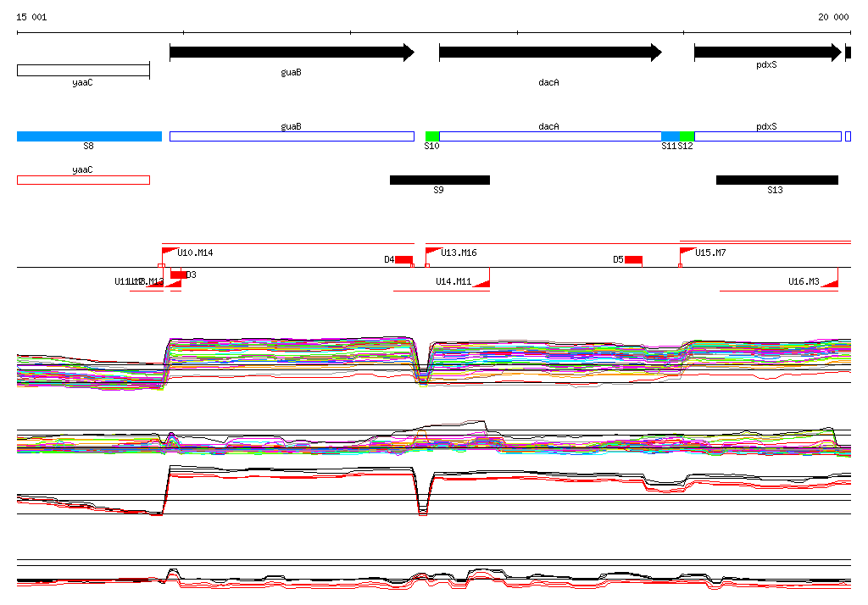Select the yaaC white gene box
This screenshot has height=605, width=868.
pos(84,70)
